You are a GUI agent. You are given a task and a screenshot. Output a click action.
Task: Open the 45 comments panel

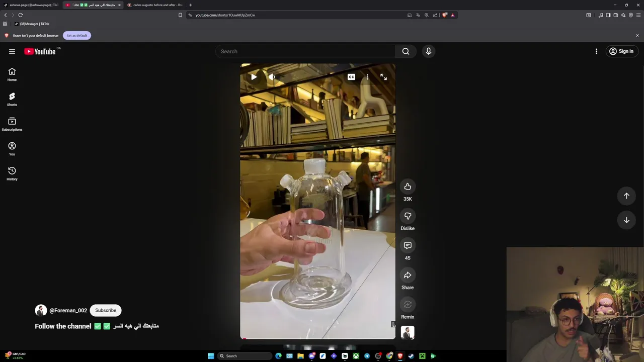pos(408,245)
